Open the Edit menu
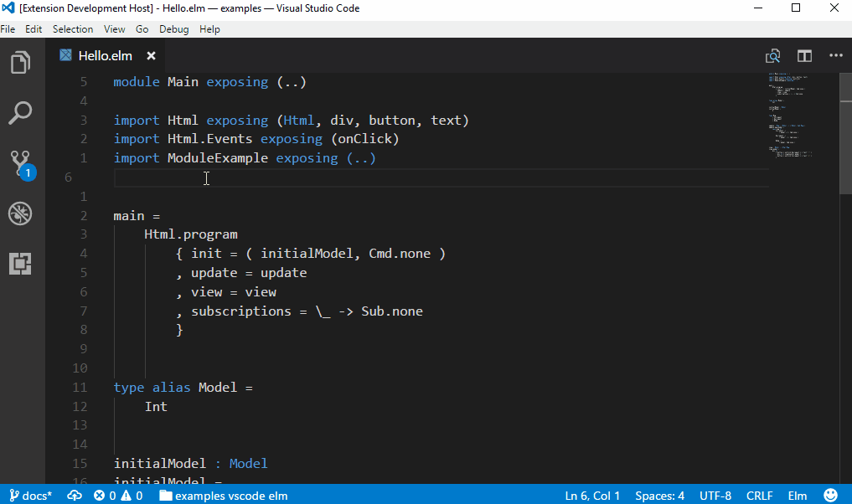The image size is (852, 504). click(x=34, y=29)
